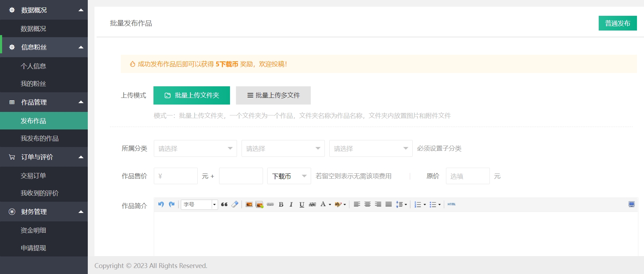The width and height of the screenshot is (644, 274).
Task: Open the 字号 font size dropdown
Action: tap(199, 204)
